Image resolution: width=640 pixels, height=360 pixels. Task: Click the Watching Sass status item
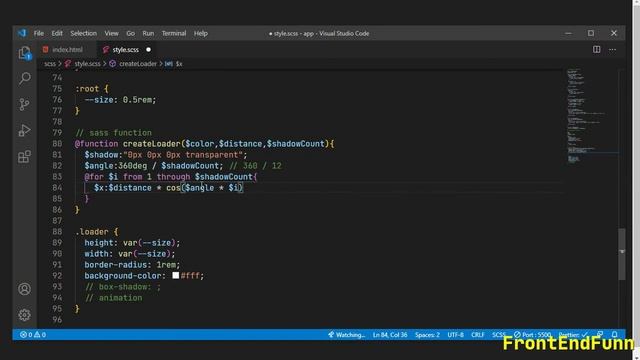[x=347, y=335]
